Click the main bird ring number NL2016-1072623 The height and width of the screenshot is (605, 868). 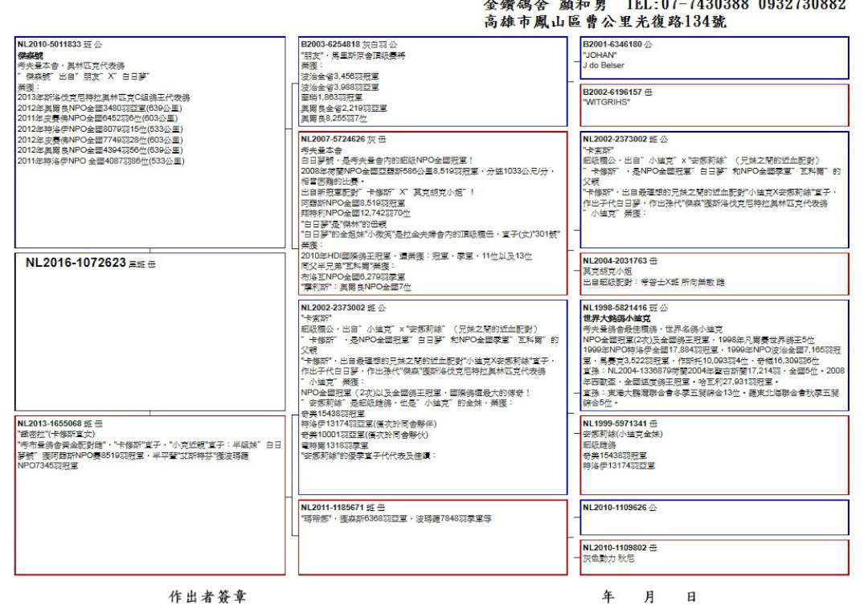[x=76, y=263]
